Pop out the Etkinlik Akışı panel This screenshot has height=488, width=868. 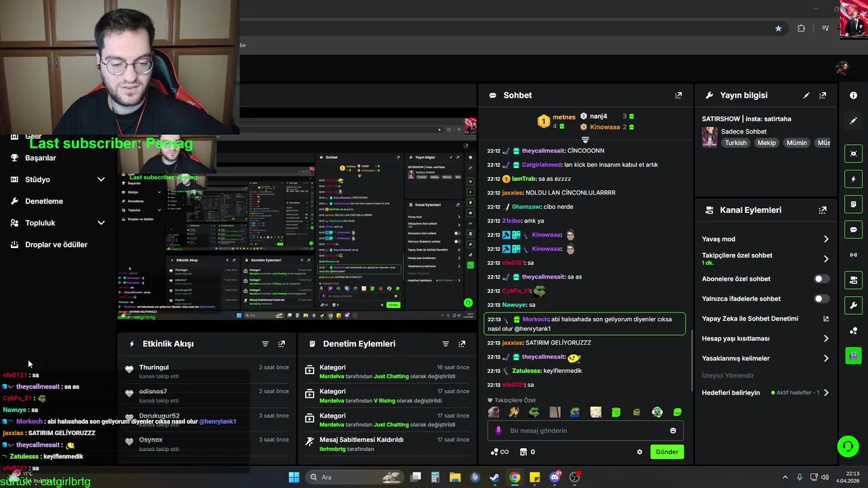point(281,344)
